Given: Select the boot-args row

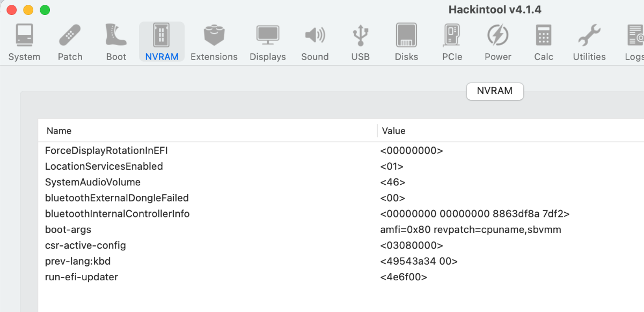Looking at the screenshot, I should (x=68, y=230).
